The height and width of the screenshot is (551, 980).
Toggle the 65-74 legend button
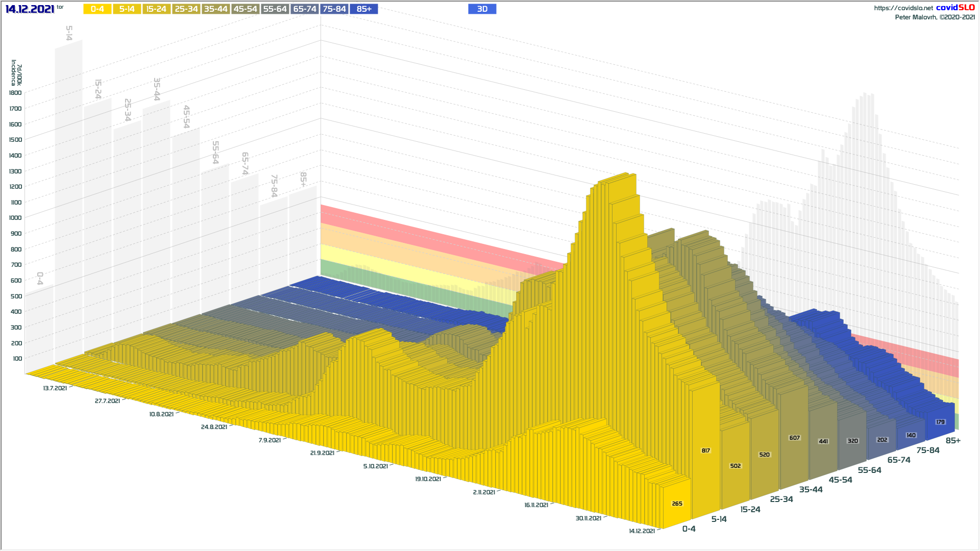coord(305,9)
